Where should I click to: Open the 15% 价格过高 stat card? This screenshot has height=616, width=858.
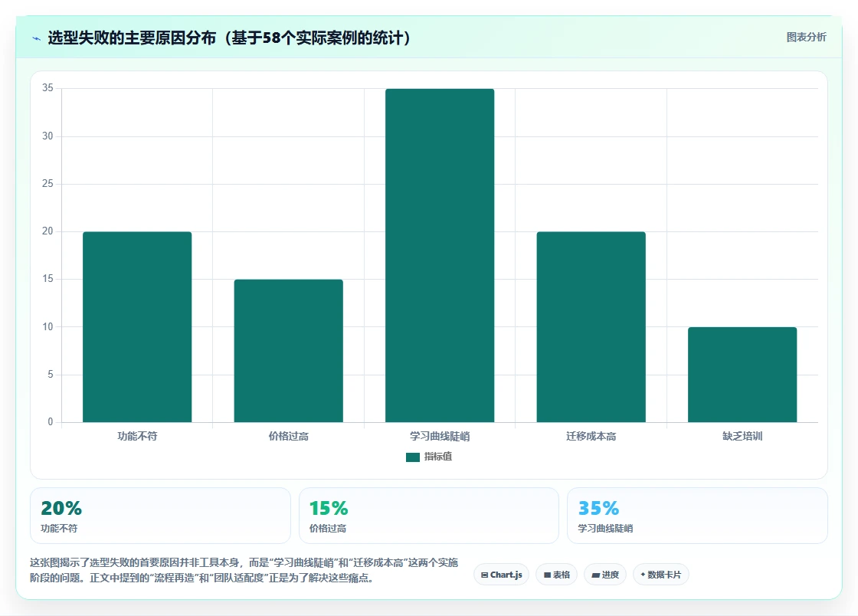[429, 516]
